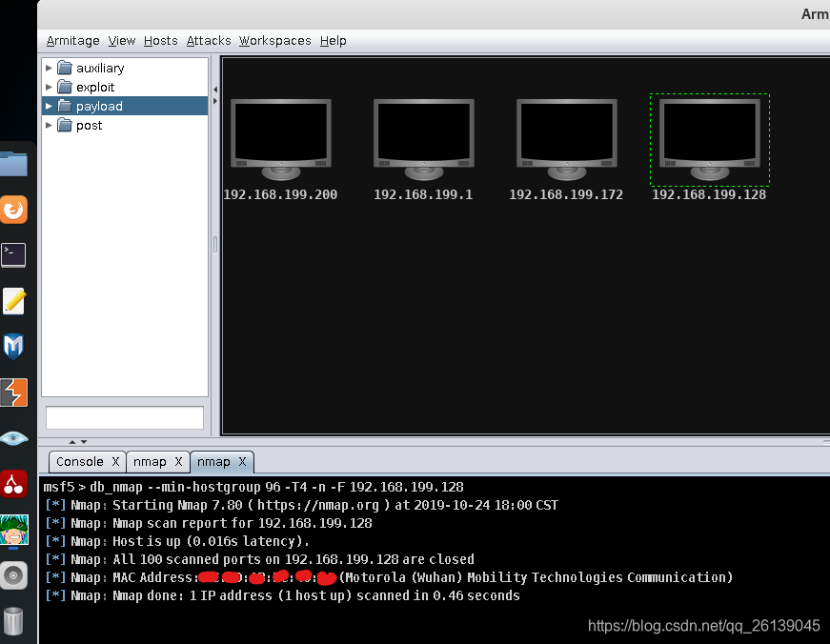830x644 pixels.
Task: Launch Firefox from the dock
Action: [13, 210]
